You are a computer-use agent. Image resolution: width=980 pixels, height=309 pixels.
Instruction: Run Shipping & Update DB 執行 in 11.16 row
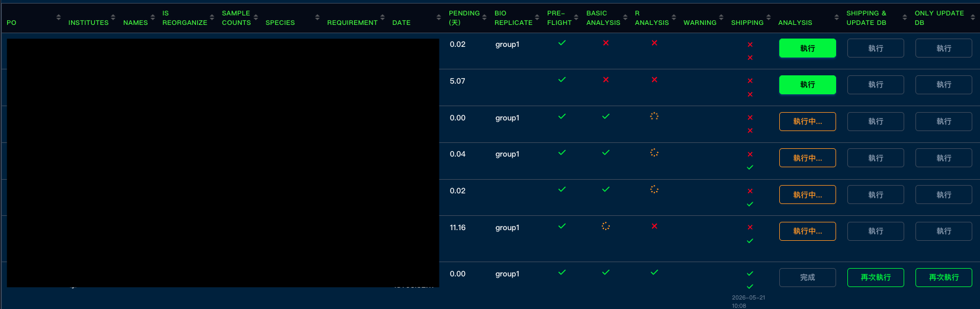876,231
